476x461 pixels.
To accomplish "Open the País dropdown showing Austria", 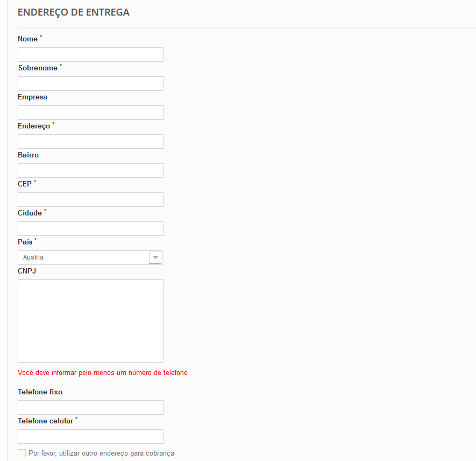I will point(83,257).
